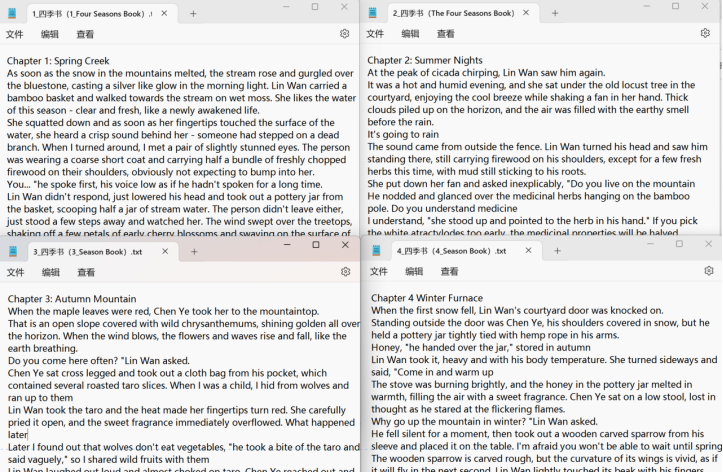Viewport: 723px width, 472px height.
Task: Add a new tab in the 4_四季书 window
Action: [x=557, y=251]
